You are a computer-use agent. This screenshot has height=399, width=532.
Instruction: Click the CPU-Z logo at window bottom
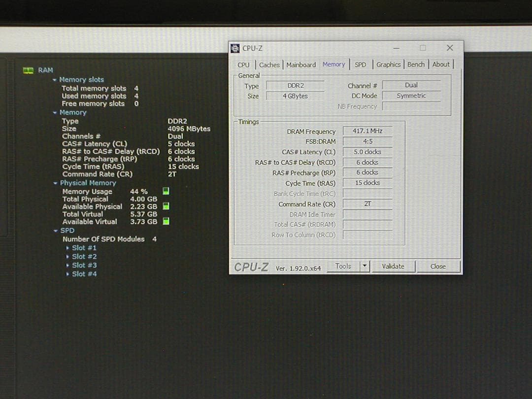[251, 266]
